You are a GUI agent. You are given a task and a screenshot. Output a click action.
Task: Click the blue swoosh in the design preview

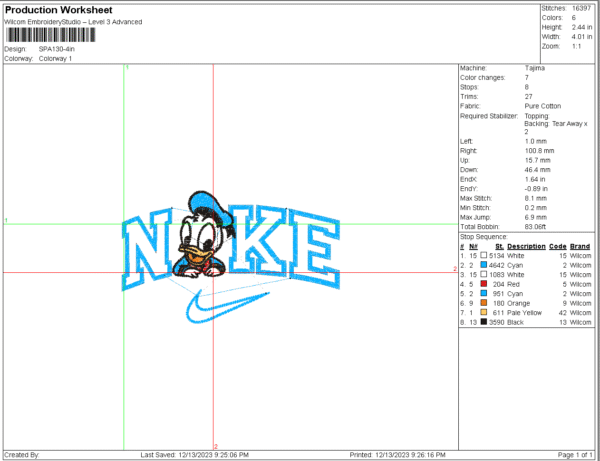tap(227, 306)
